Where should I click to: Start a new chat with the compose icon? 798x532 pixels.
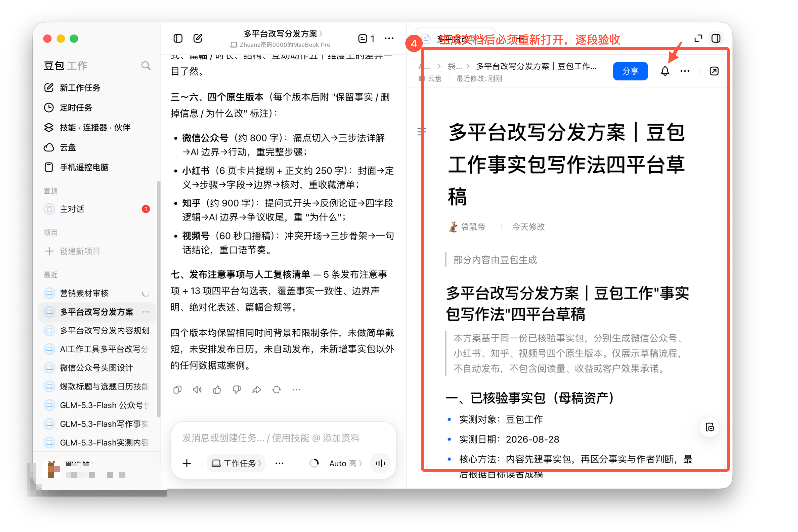198,38
